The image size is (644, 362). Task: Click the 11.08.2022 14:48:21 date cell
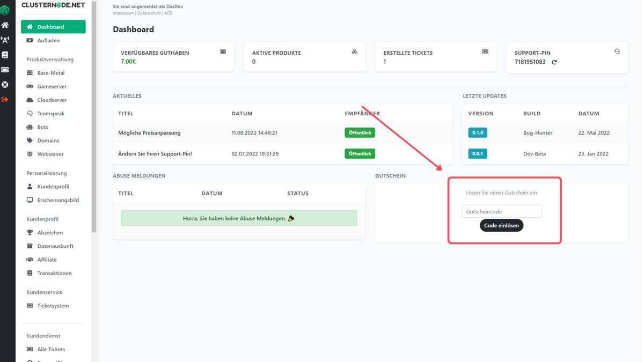tap(254, 132)
